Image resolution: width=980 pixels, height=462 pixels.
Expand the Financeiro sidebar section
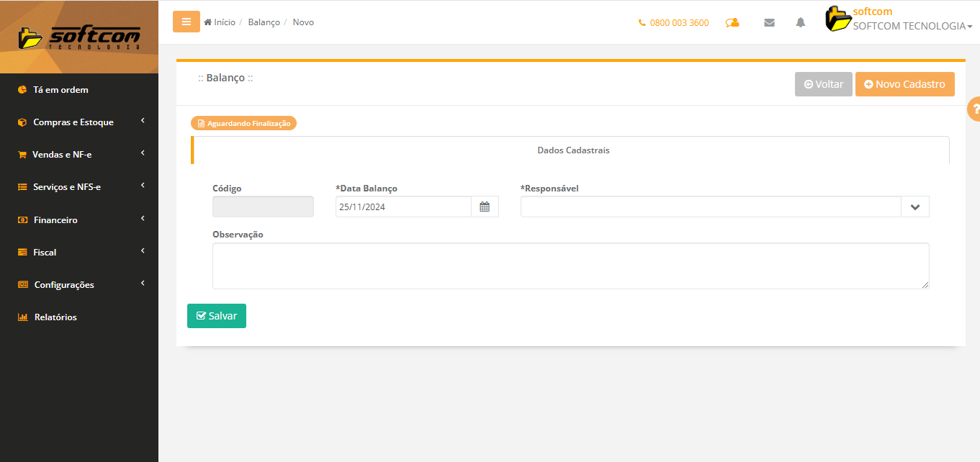pos(55,220)
